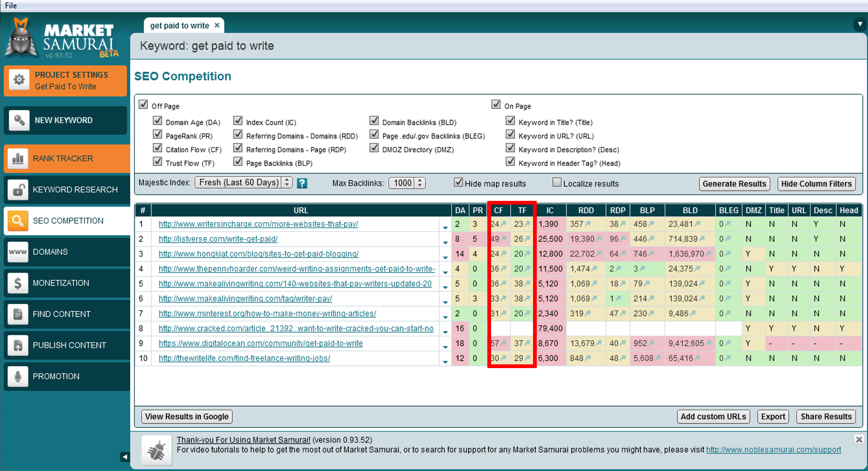Viewport: 868px width, 471px height.
Task: Open RDP arrow next to 96
Action: (623, 239)
